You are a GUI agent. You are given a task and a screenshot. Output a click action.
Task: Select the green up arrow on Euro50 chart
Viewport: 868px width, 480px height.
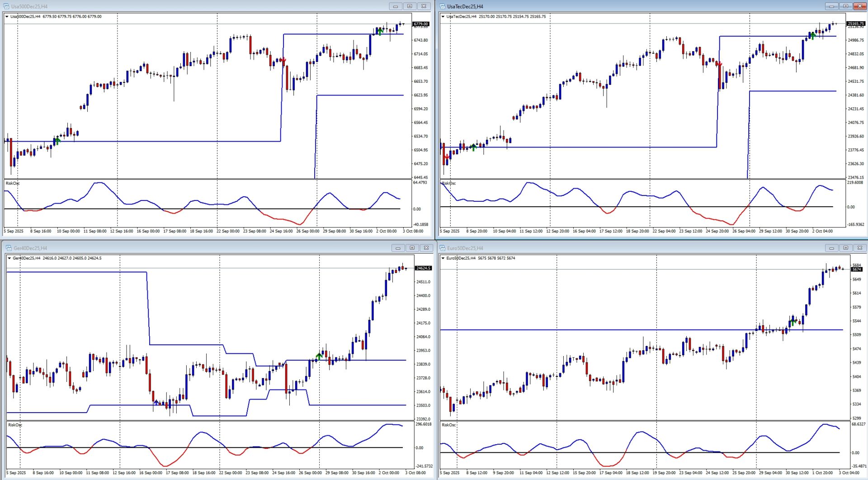pos(793,322)
